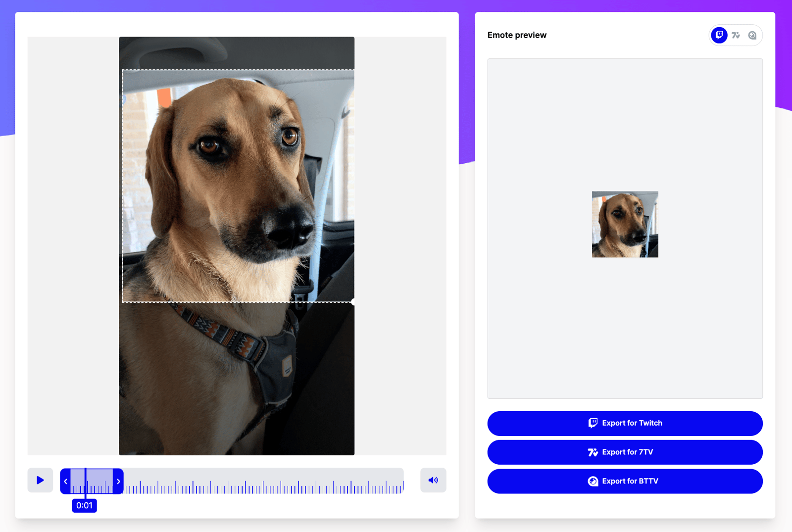Click the Twitch glitch logo on its export button

(x=593, y=423)
